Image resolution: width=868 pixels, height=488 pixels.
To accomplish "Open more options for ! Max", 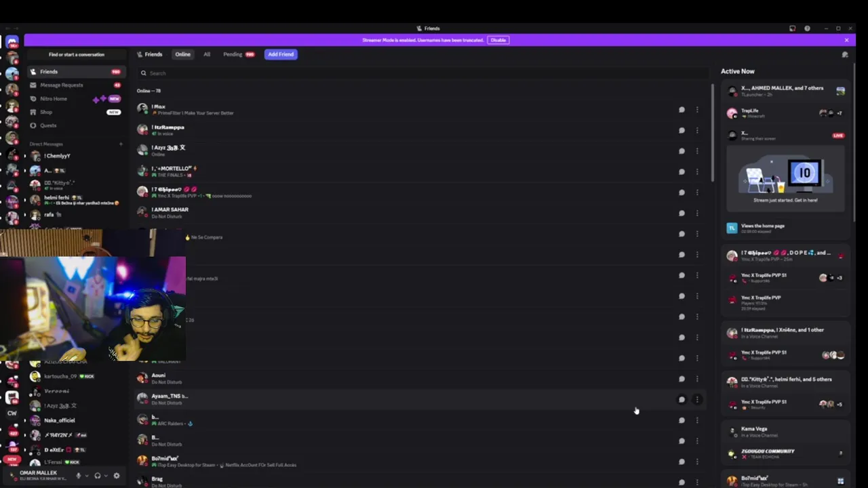I will coord(697,110).
